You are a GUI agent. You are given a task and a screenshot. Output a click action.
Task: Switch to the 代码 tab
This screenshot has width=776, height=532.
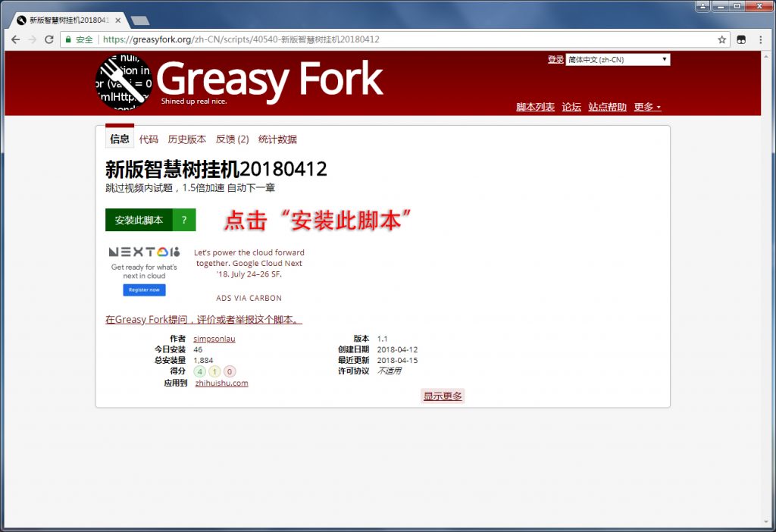pyautogui.click(x=149, y=139)
